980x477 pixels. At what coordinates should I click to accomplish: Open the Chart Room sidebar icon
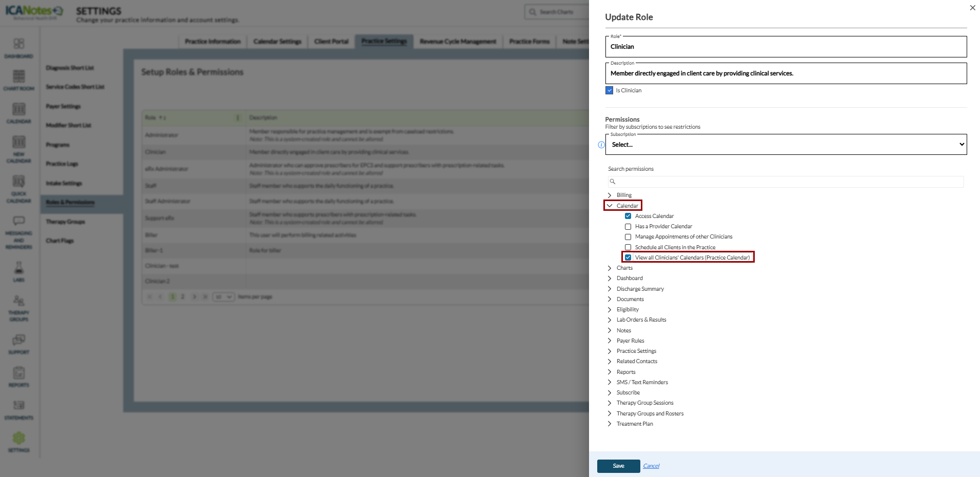point(19,80)
